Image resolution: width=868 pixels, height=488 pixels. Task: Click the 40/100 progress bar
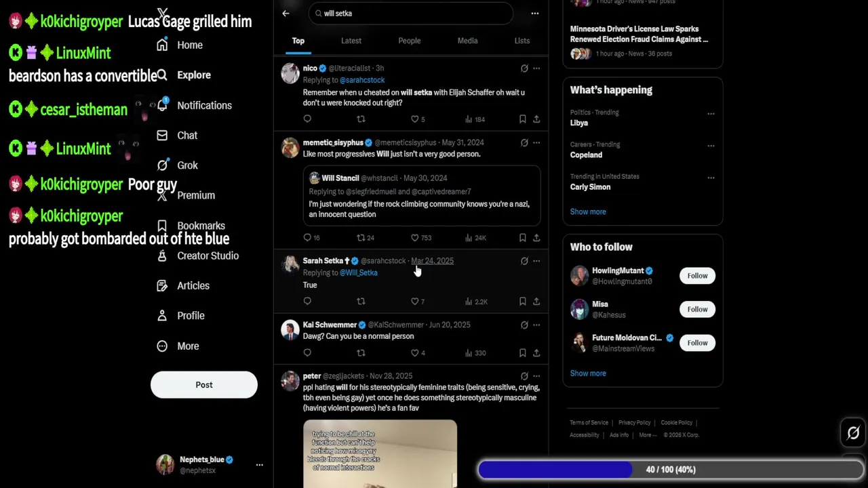pyautogui.click(x=671, y=470)
